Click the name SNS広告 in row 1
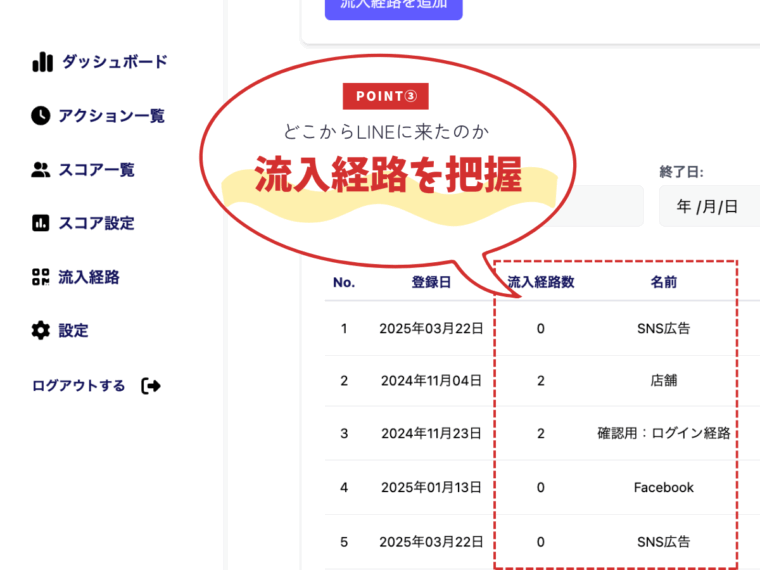The height and width of the screenshot is (570, 760). 664,329
